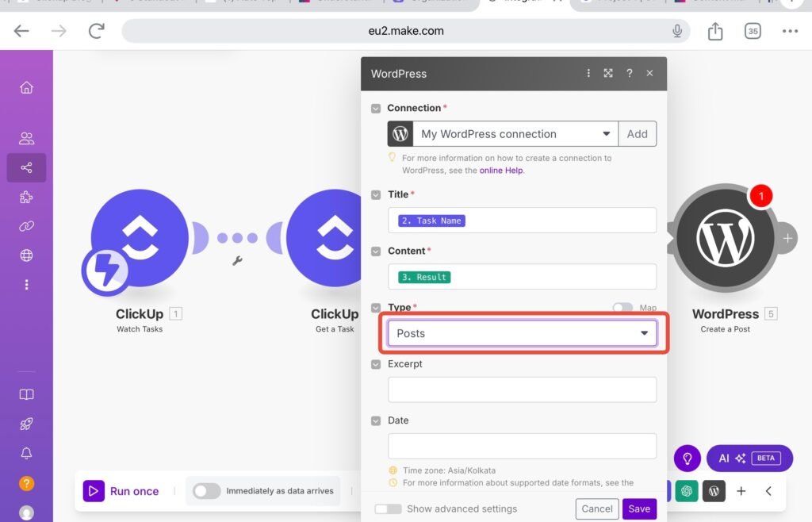
Task: Click the wrench icon on the connector
Action: click(x=237, y=261)
